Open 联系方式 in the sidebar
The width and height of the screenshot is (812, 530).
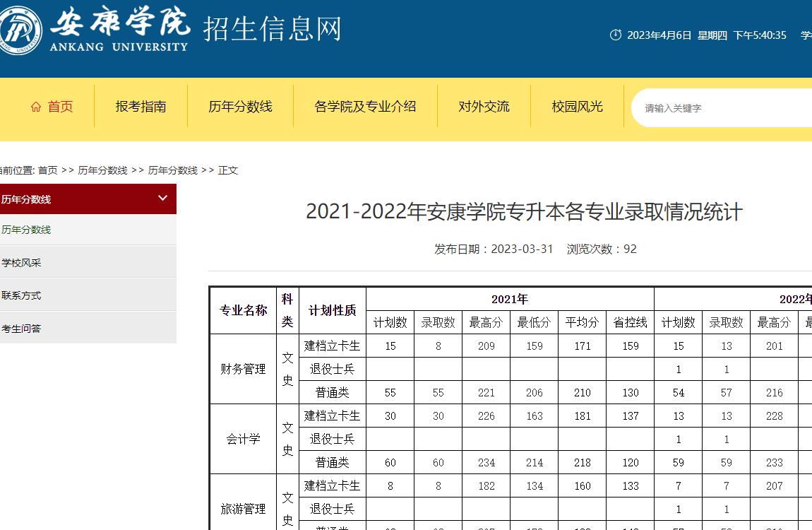[x=88, y=295]
